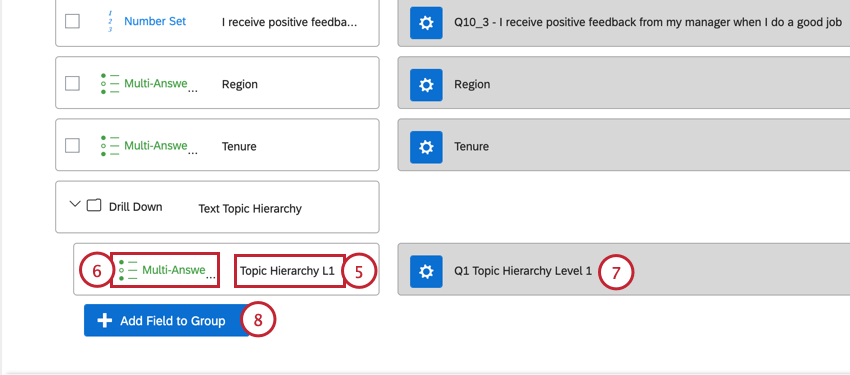Collapse the Drill Down group chevron

(x=75, y=204)
